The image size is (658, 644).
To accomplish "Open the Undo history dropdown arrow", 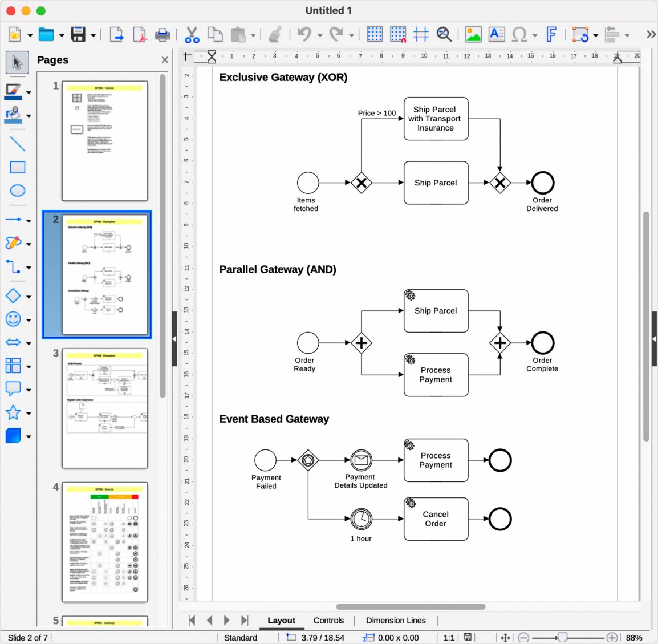I will click(320, 36).
